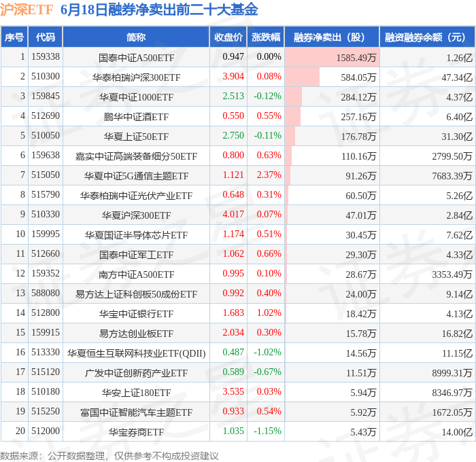Viewport: 476px width, 462px height.
Task: Click the 融资融券余额(元) column header
Action: click(x=427, y=37)
